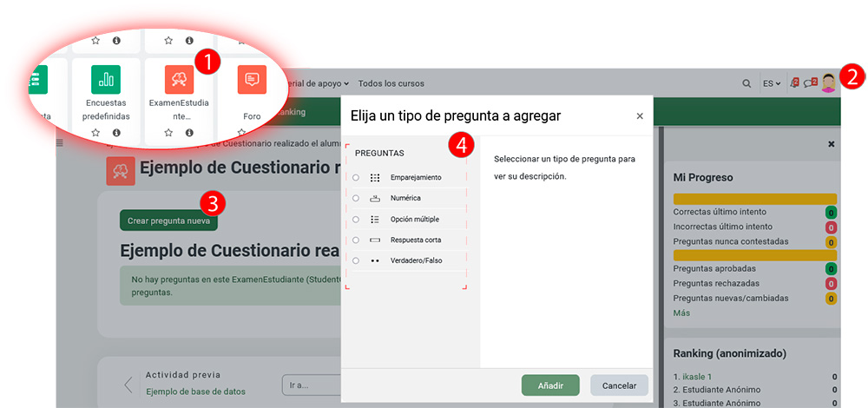This screenshot has height=408, width=868.
Task: Click the Opción múltiple label text
Action: 415,220
